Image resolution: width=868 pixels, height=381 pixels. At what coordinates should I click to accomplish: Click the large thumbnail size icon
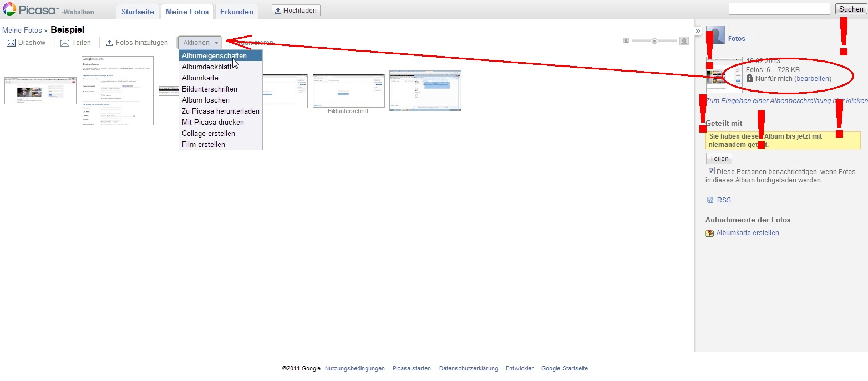point(684,41)
